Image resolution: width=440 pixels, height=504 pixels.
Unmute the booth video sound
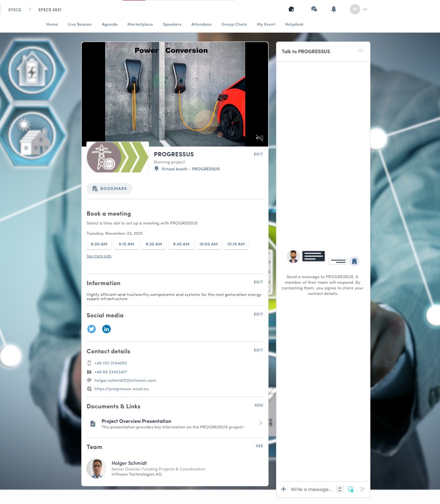click(x=259, y=138)
